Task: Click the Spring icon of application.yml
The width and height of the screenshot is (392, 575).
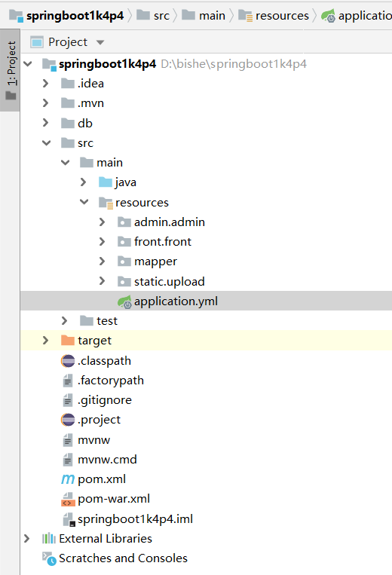Action: coord(124,301)
